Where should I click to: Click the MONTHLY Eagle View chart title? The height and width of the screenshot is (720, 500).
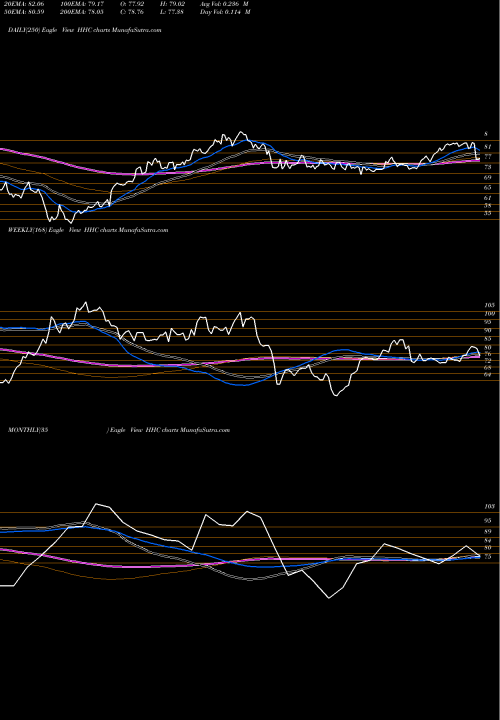point(118,430)
